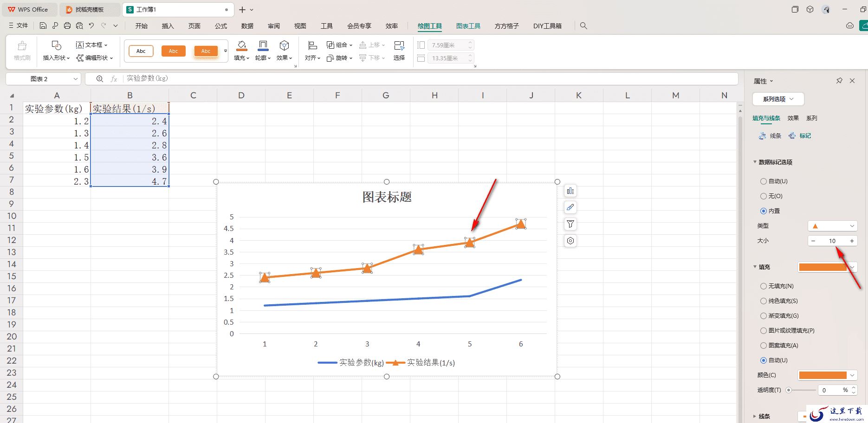
Task: Click chart elements button beside chart
Action: pyautogui.click(x=570, y=191)
